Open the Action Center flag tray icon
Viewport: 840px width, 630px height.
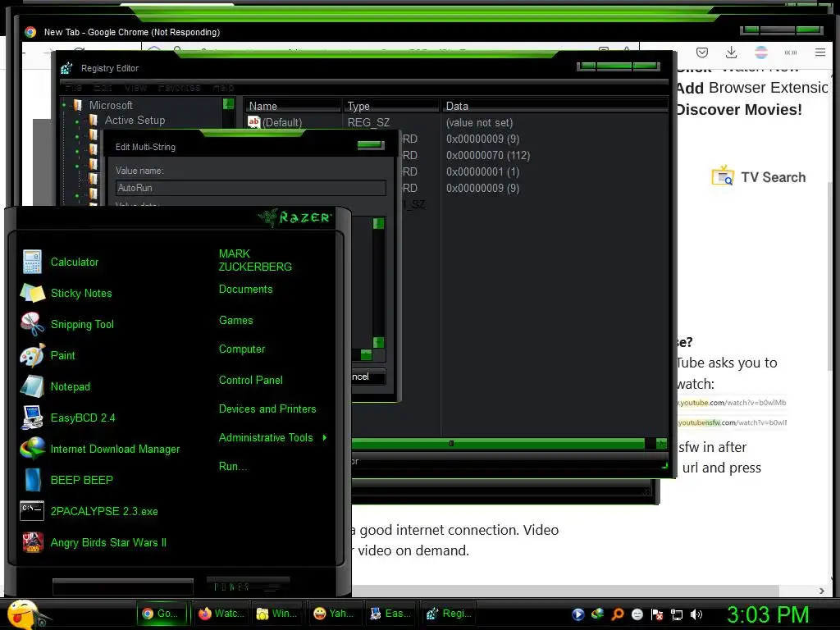coord(657,614)
